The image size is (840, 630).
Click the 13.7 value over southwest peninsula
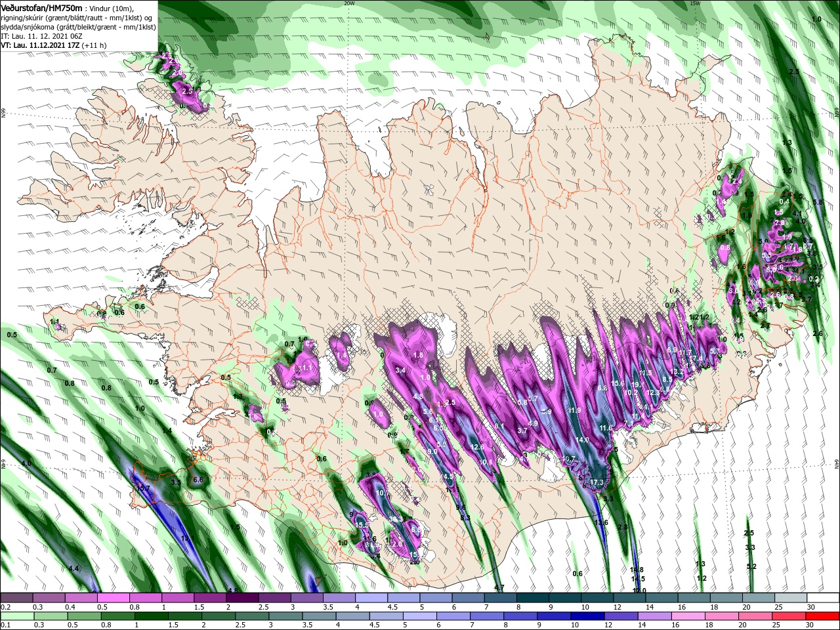pos(143,488)
